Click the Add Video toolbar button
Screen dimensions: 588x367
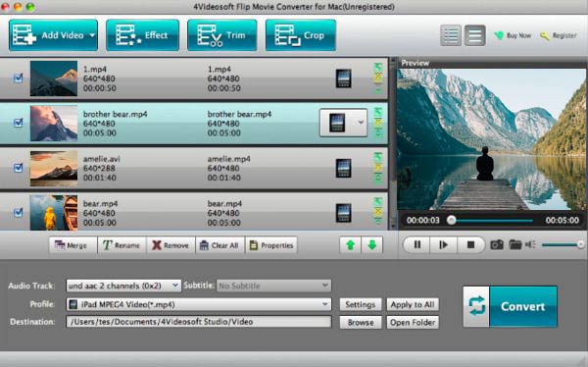(53, 35)
